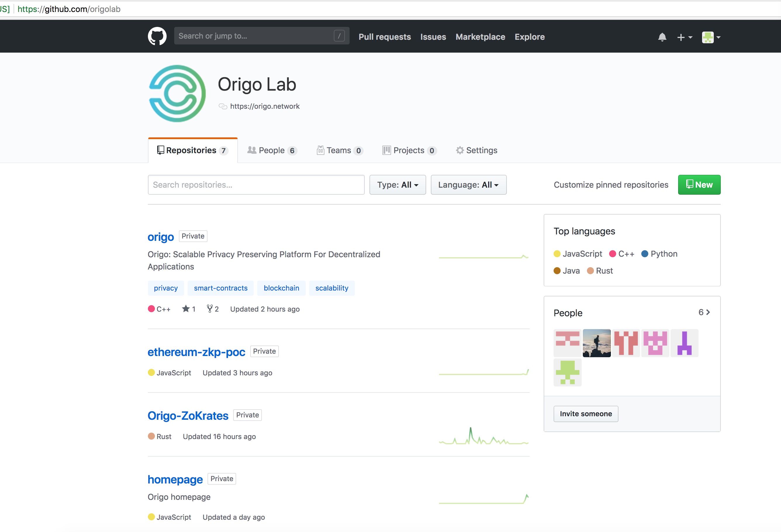The height and width of the screenshot is (532, 781).
Task: Click the Origo-ZoKrates activity sparkline
Action: [x=483, y=436]
